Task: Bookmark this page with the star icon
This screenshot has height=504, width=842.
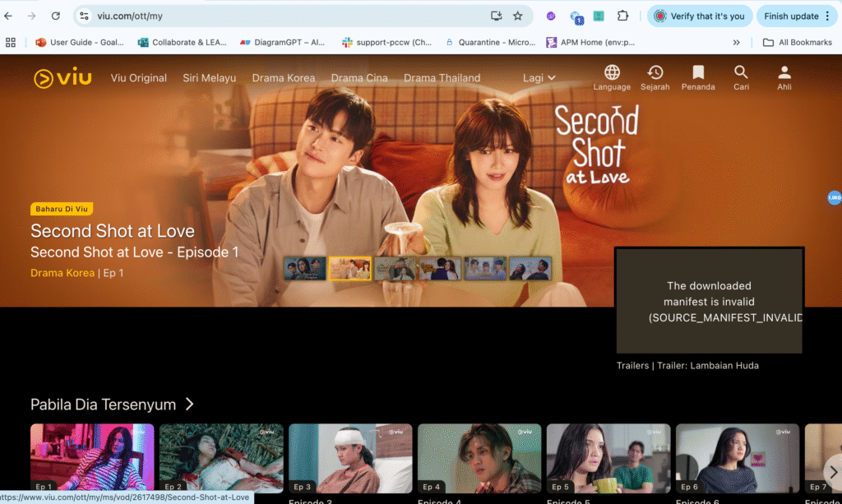Action: tap(518, 16)
